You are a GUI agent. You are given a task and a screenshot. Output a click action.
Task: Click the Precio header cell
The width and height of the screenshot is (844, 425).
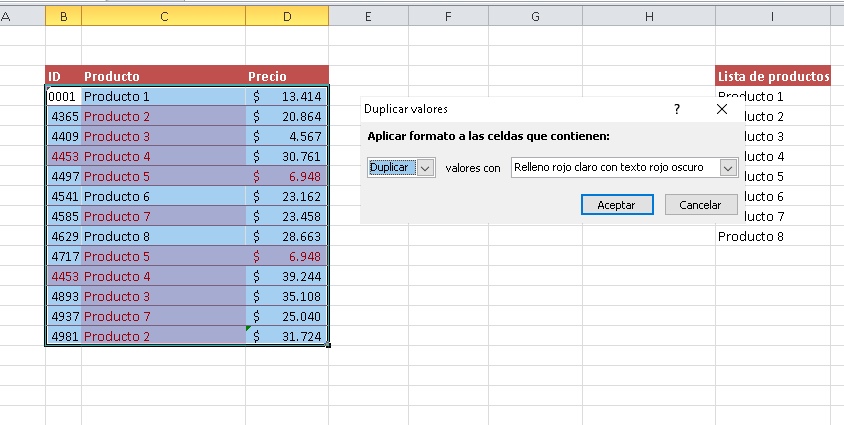[x=287, y=76]
